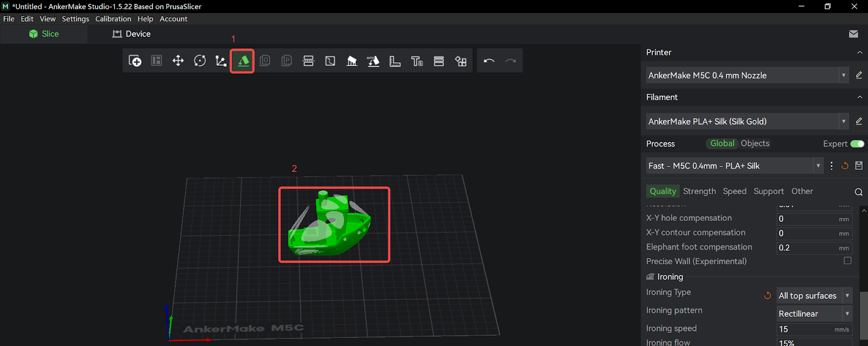Click the Auto orient icon
Viewport: 868px width, 346px height.
pos(373,61)
